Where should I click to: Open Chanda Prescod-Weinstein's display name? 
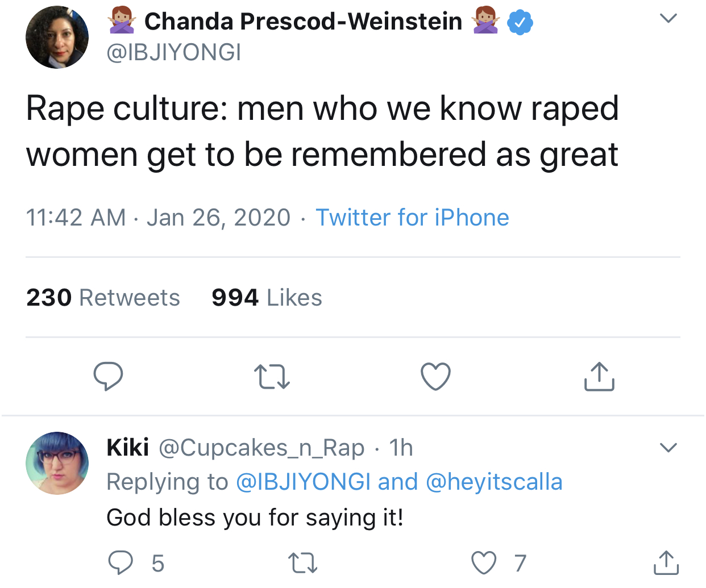304,22
